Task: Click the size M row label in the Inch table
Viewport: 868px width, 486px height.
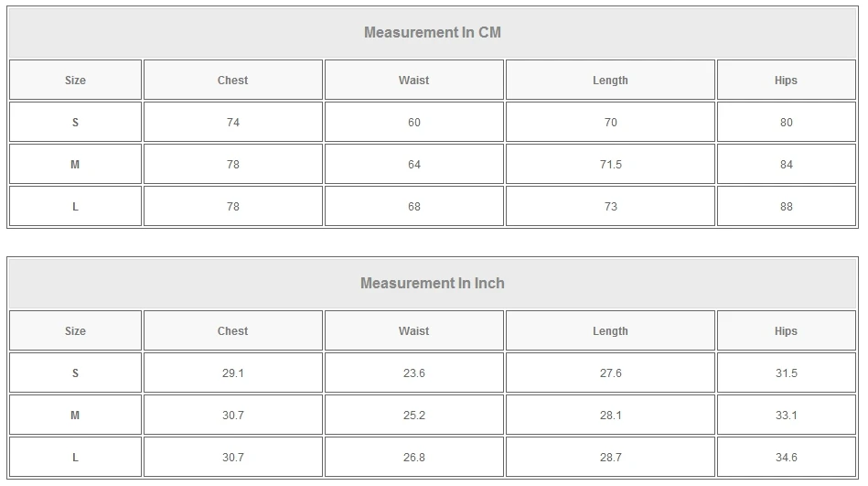Action: tap(75, 416)
